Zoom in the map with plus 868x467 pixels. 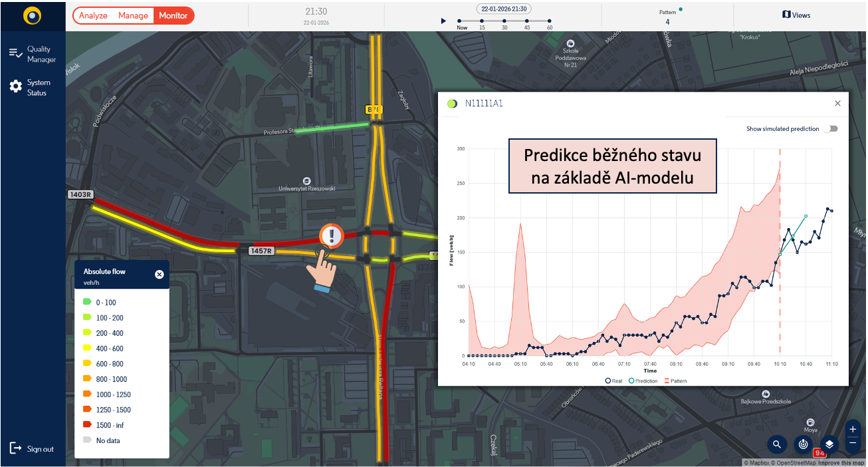853,429
